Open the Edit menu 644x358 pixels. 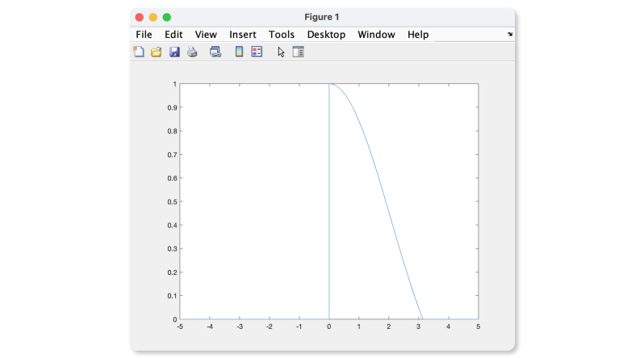click(x=174, y=35)
